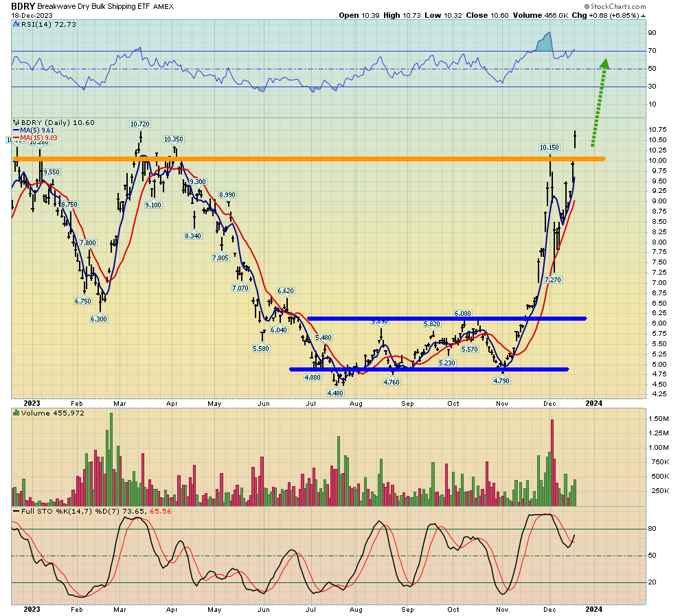Click the 90 level on the RSI axis
Image resolution: width=680 pixels, height=616 pixels.
(x=653, y=33)
